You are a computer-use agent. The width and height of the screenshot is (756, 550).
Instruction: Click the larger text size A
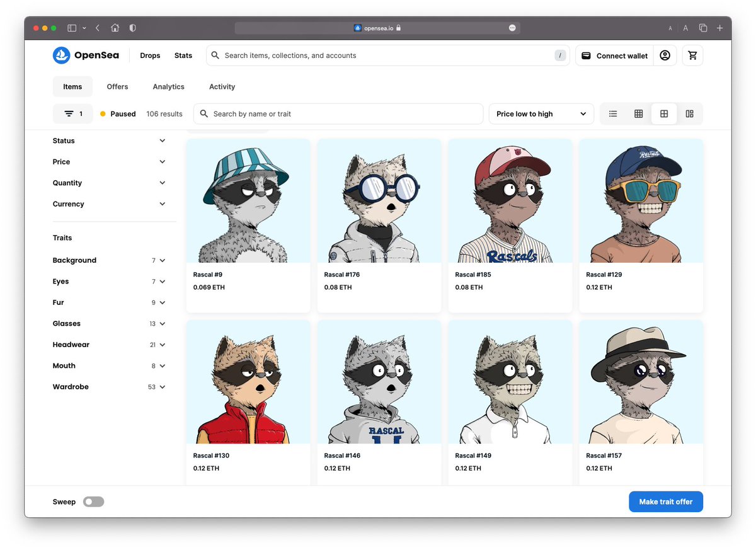tap(685, 28)
